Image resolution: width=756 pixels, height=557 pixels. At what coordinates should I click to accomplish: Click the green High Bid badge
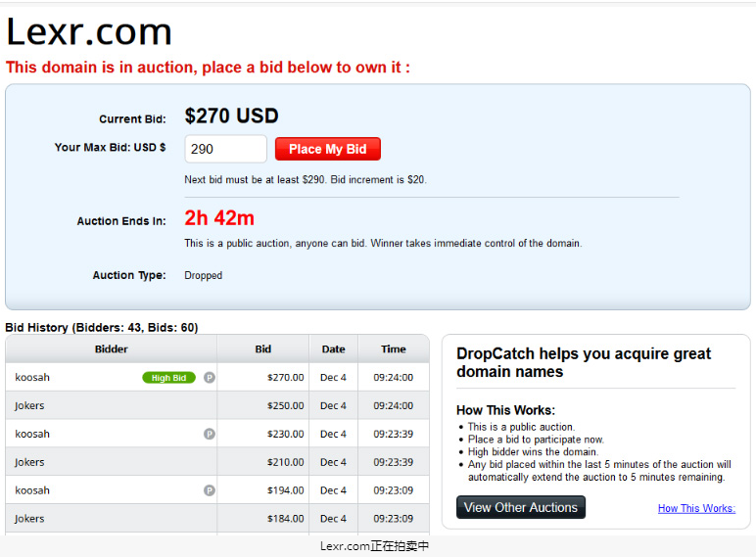pos(168,378)
